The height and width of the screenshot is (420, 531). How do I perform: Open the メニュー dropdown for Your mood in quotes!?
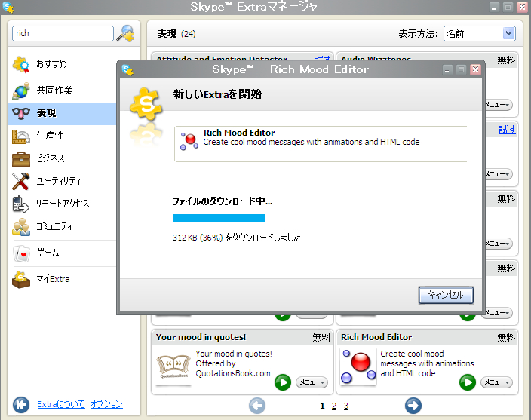click(312, 382)
